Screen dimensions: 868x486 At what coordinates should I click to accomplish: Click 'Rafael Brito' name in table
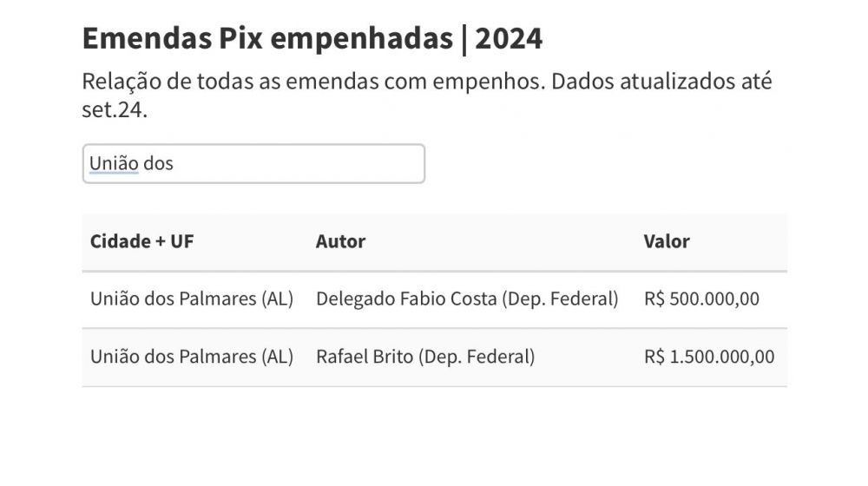pos(365,357)
